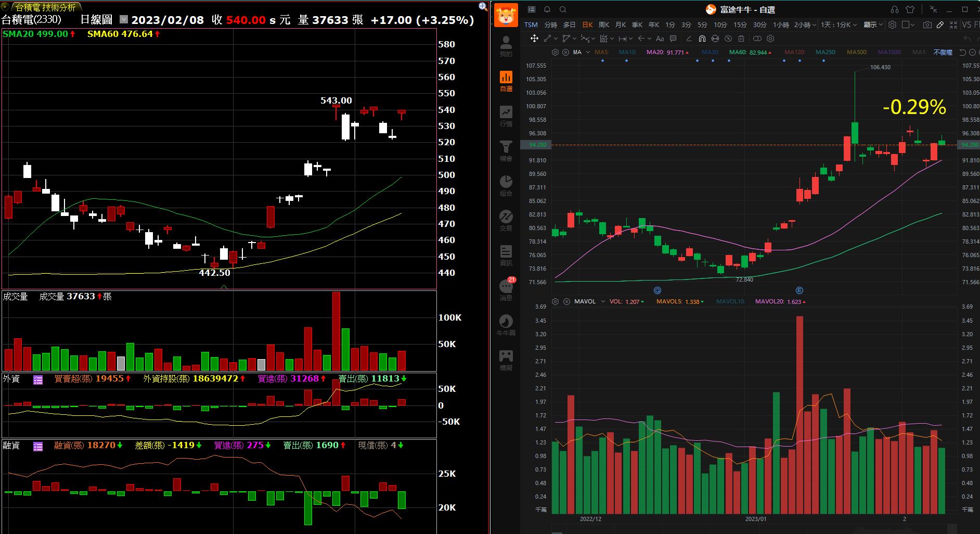980x534 pixels.
Task: Toggle the MA30 moving average line
Action: click(x=710, y=52)
